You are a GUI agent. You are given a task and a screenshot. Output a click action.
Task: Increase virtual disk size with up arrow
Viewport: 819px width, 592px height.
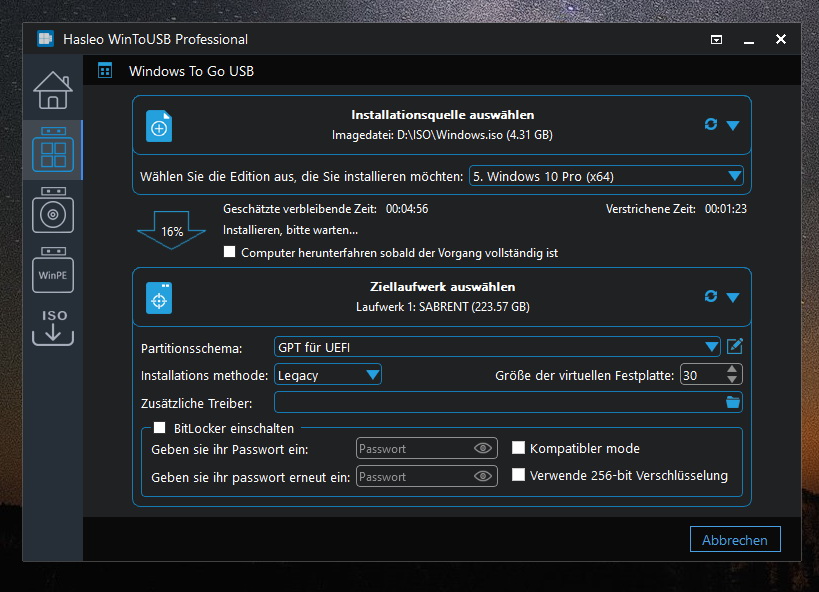[732, 369]
